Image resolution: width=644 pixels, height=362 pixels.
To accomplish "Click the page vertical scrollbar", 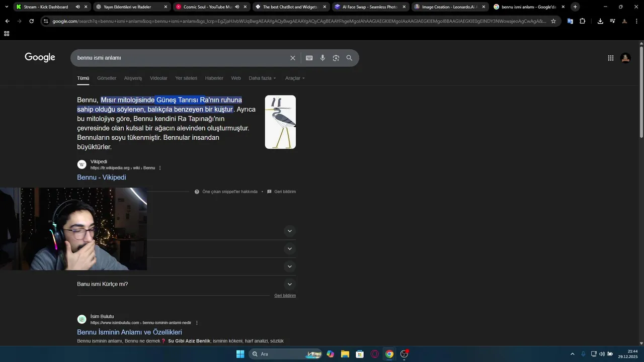I will (x=641, y=92).
